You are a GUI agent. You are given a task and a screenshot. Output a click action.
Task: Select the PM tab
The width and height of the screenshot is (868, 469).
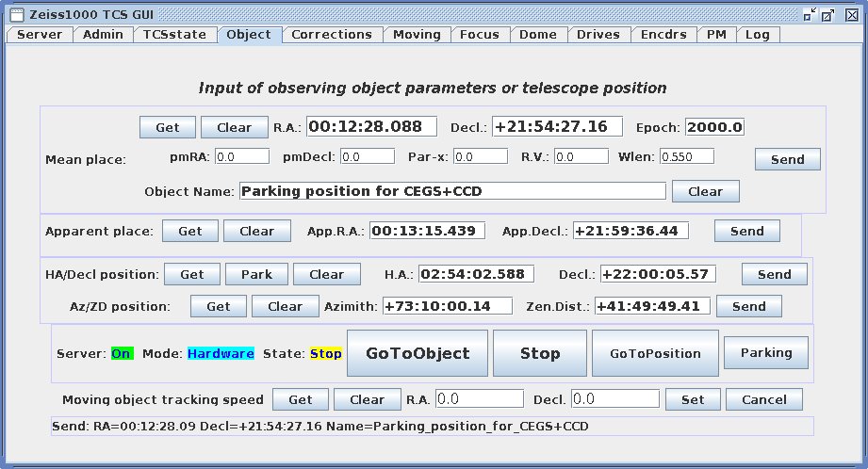click(716, 34)
